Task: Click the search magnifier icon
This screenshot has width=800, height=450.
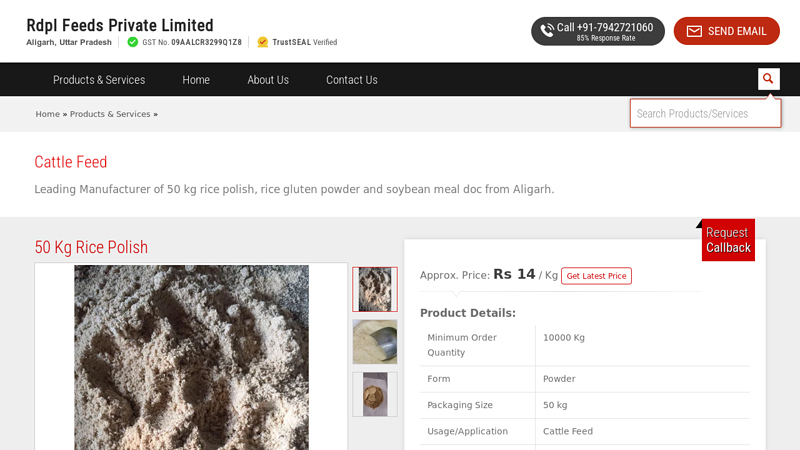Action: click(768, 79)
